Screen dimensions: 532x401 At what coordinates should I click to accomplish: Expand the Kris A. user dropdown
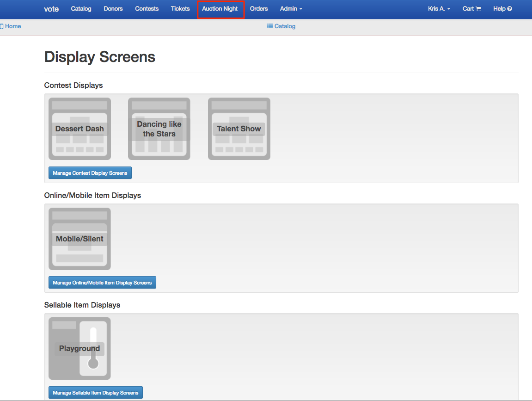click(x=439, y=9)
